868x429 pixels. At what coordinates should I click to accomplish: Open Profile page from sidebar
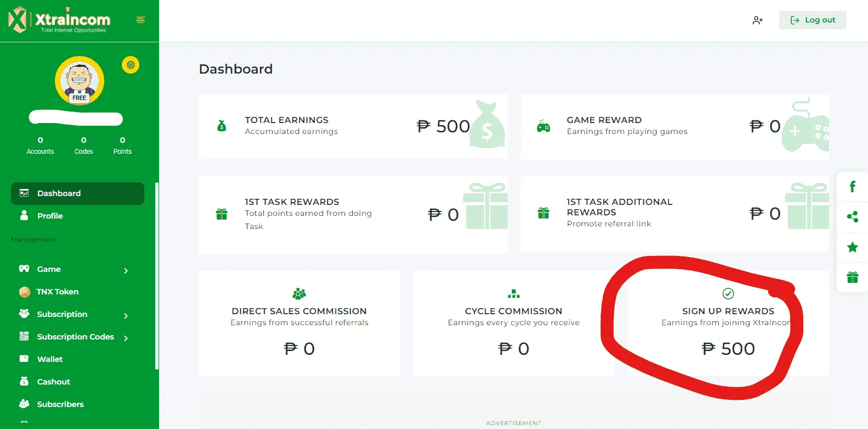click(x=50, y=216)
